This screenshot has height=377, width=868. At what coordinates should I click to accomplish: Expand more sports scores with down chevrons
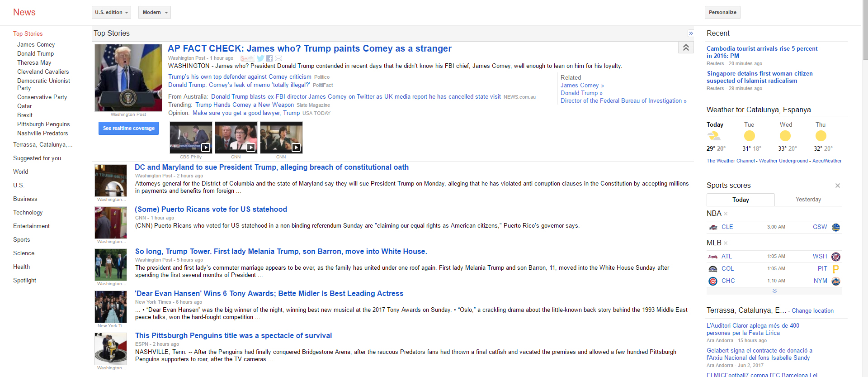coord(774,291)
